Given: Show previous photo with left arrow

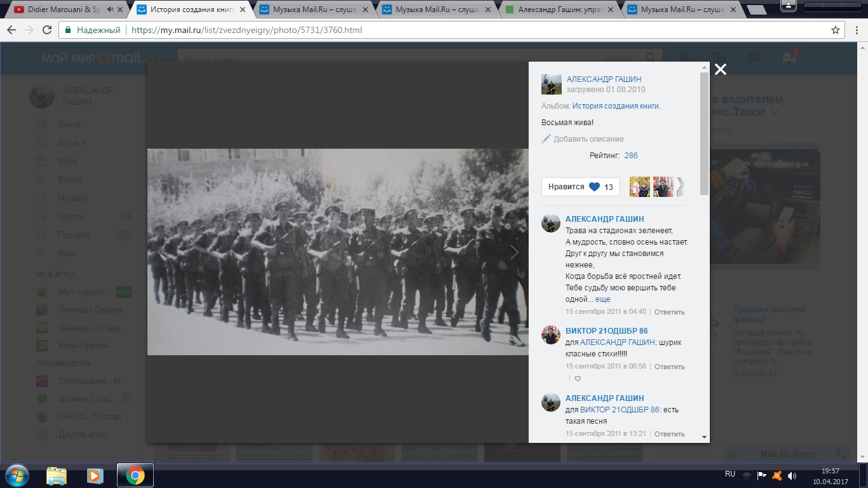Looking at the screenshot, I should (x=161, y=252).
